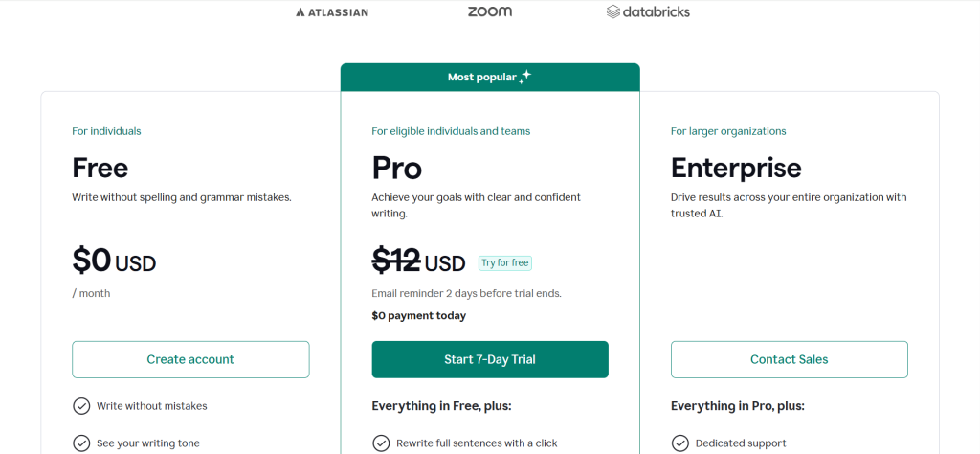The height and width of the screenshot is (454, 980).
Task: Click the sparkle icon beside Most popular
Action: click(x=524, y=78)
